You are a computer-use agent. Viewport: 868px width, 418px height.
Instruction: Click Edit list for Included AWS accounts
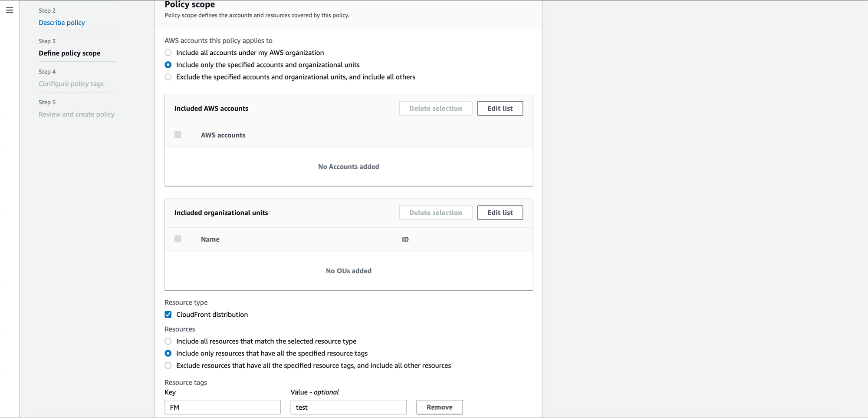point(500,108)
